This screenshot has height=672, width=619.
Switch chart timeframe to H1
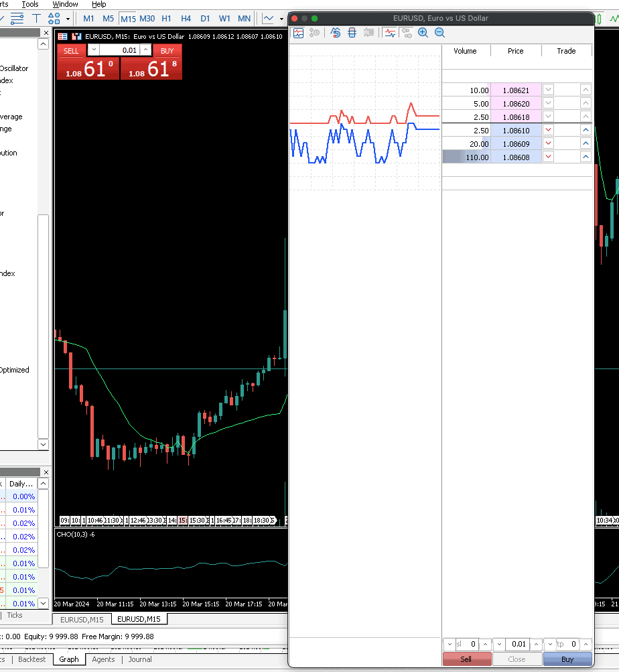(166, 19)
